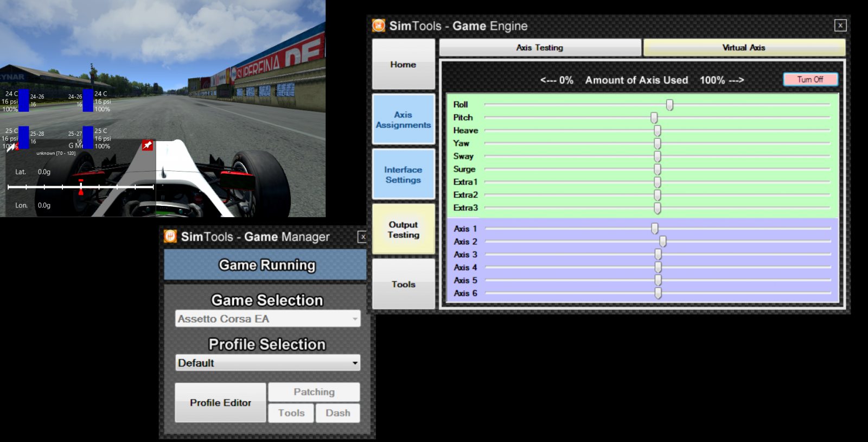The height and width of the screenshot is (442, 868).
Task: Click the Roll slider handle
Action: [x=669, y=105]
